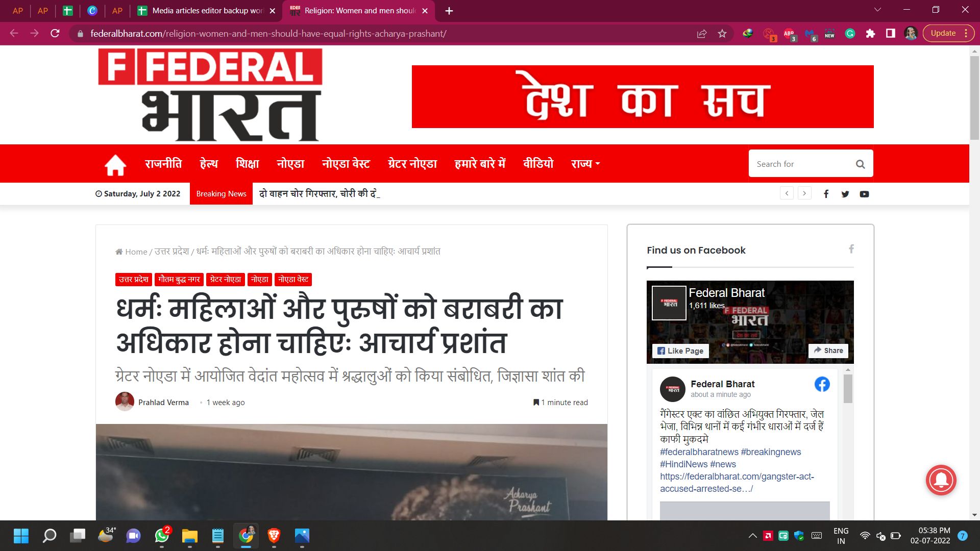Switch to Media articles editor tab
980x551 pixels.
[207, 11]
